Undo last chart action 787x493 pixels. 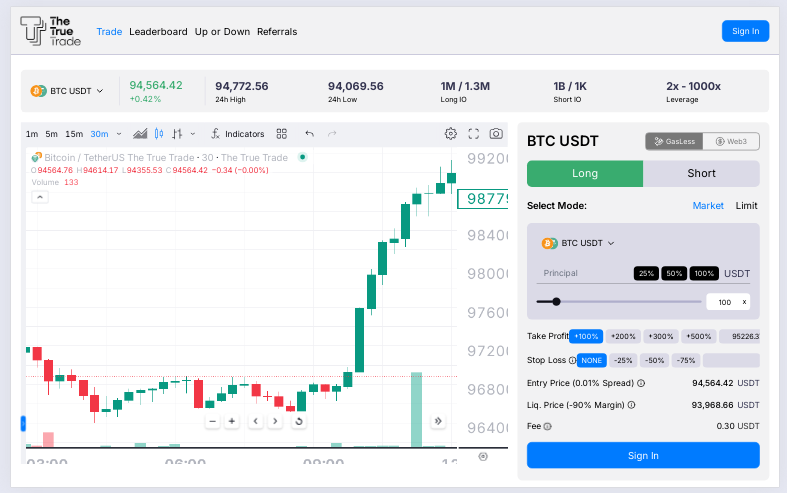(x=310, y=134)
